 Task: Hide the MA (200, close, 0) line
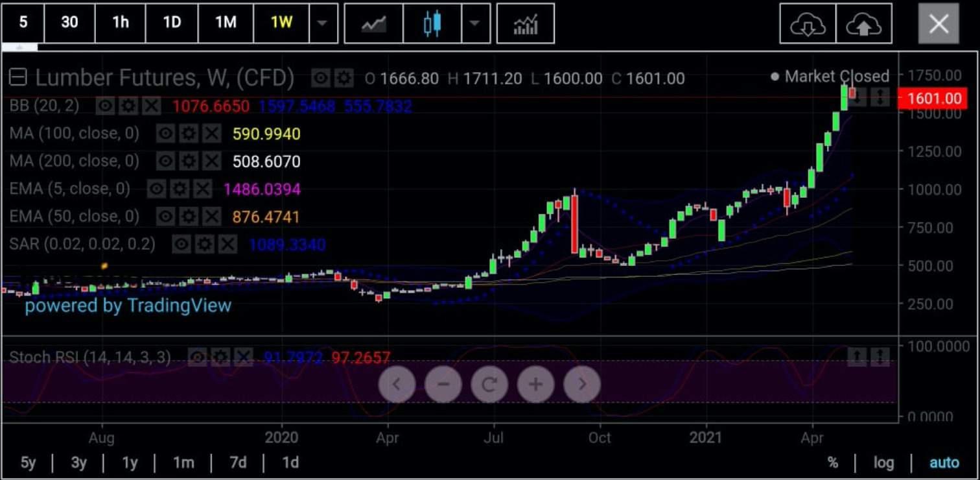(165, 161)
